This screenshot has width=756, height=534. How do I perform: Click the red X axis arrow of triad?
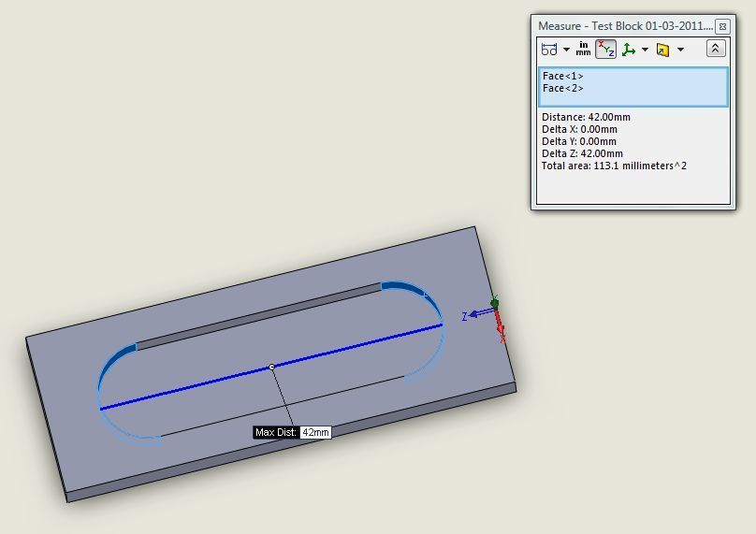(x=500, y=325)
